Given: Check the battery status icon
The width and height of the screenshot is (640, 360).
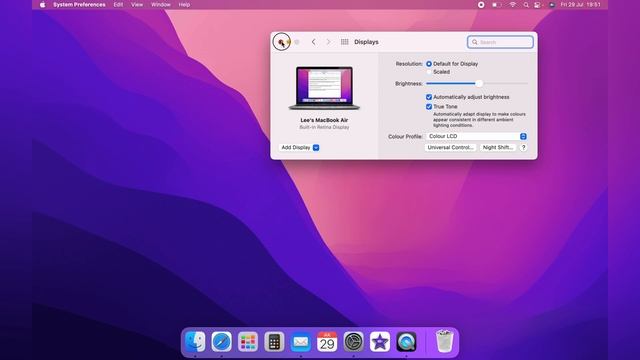Looking at the screenshot, I should click(x=497, y=5).
